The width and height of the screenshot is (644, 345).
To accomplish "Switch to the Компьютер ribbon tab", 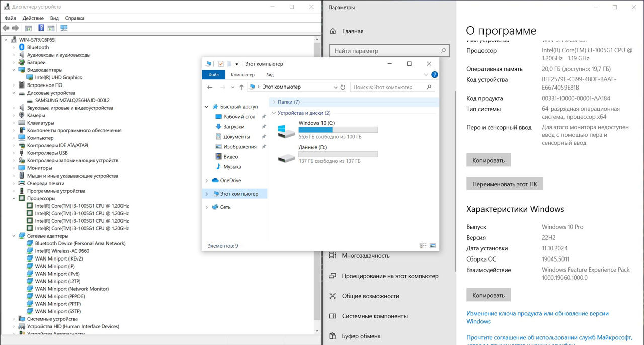I will [243, 75].
